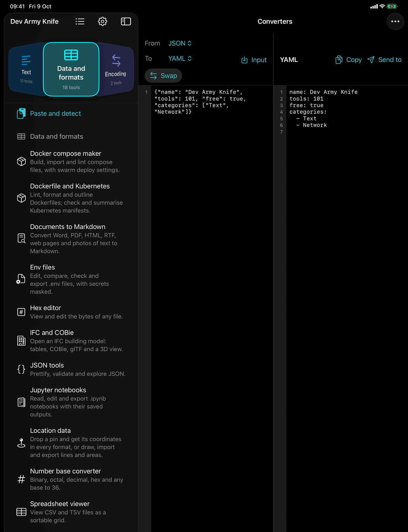Click the Hex editor hash icon
The width and height of the screenshot is (408, 532).
[x=21, y=312]
